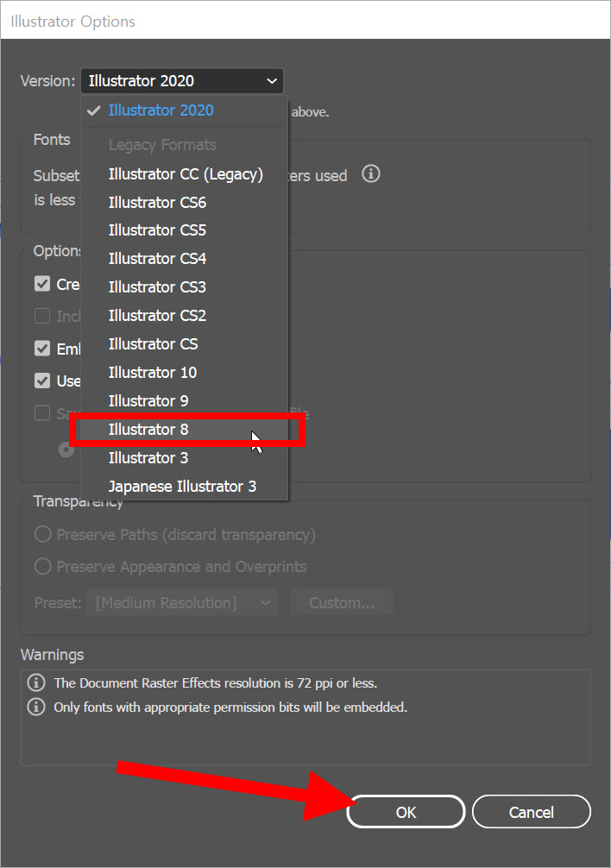Viewport: 611px width, 868px height.
Task: Choose Illustrator 9 from the list
Action: (185, 401)
